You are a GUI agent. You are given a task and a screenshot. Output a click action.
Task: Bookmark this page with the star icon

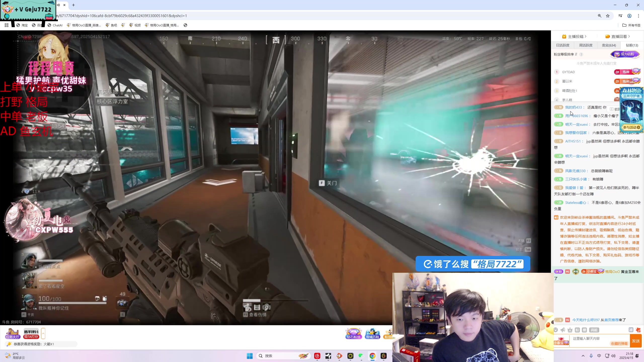tap(608, 16)
